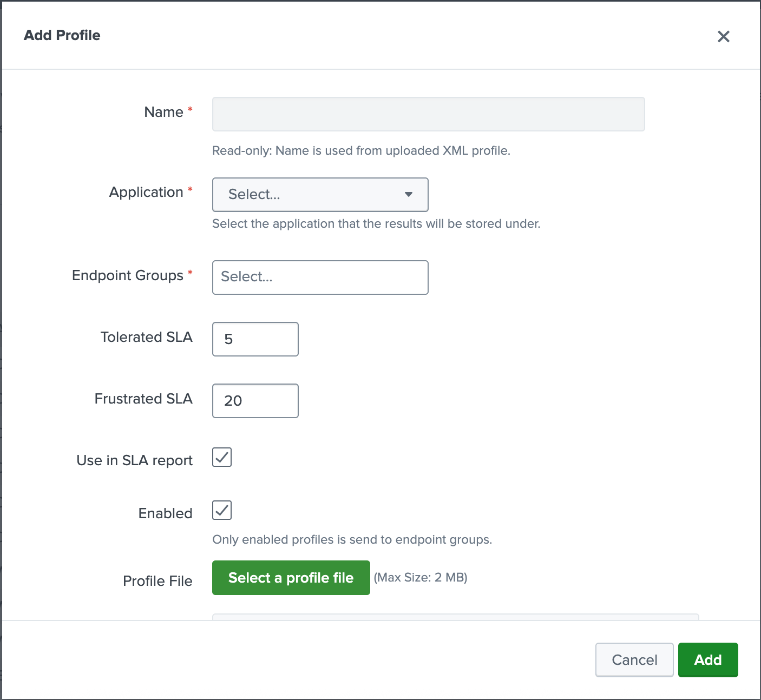Uncheck the Use in SLA report checkbox
The height and width of the screenshot is (700, 761).
[222, 457]
